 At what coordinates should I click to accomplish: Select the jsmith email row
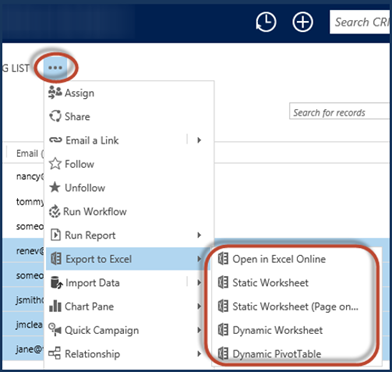pos(23,300)
